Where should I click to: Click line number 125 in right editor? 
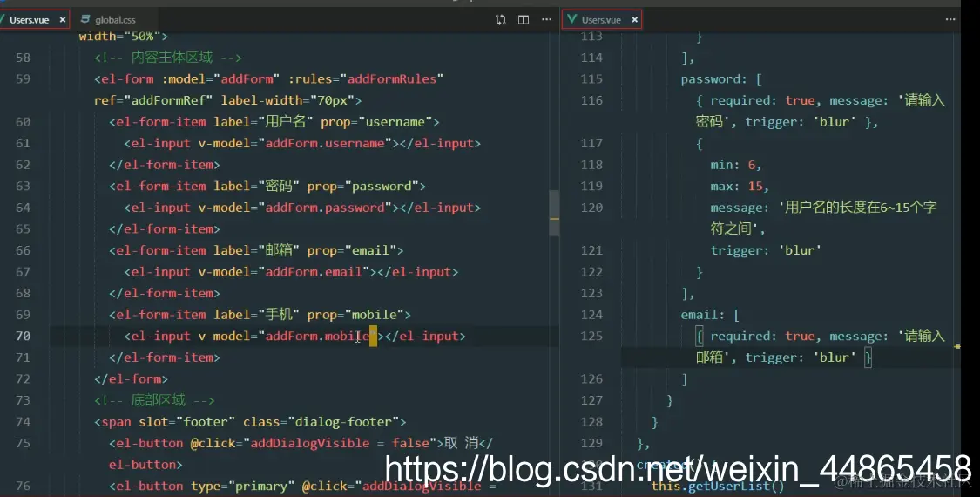click(591, 337)
